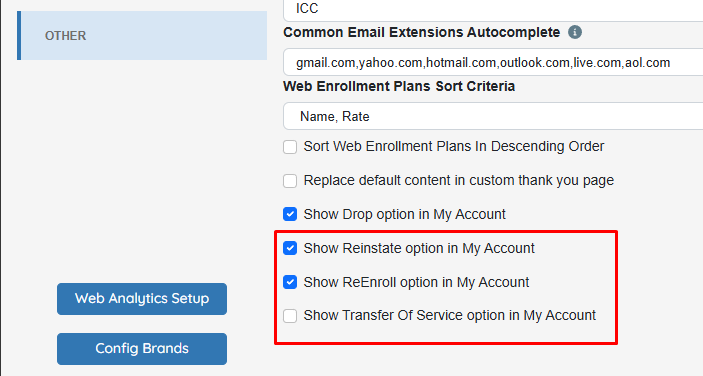Focus the ICC text field
This screenshot has height=376, width=703.
493,10
